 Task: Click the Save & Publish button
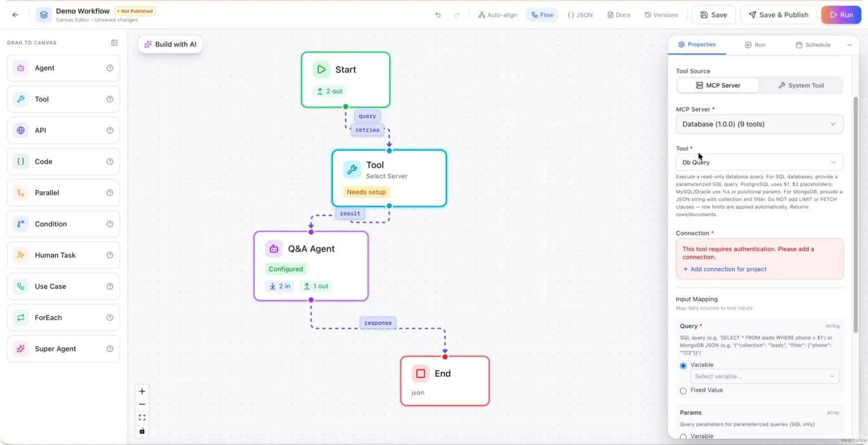click(x=778, y=15)
